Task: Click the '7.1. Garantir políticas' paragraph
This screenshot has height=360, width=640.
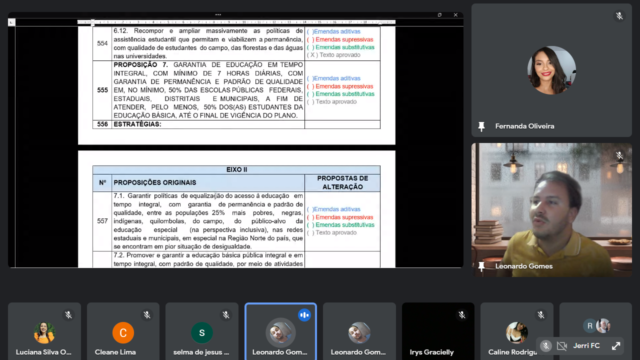Action: tap(208, 221)
